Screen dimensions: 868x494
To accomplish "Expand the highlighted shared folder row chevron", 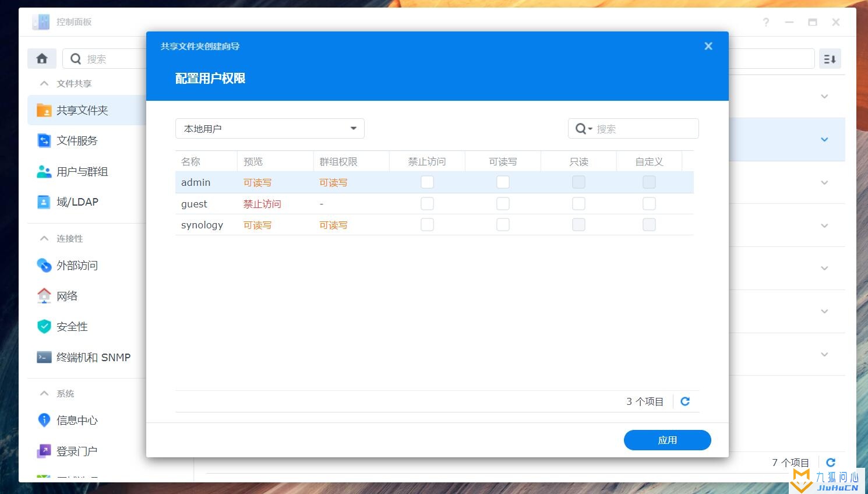I will [x=824, y=139].
